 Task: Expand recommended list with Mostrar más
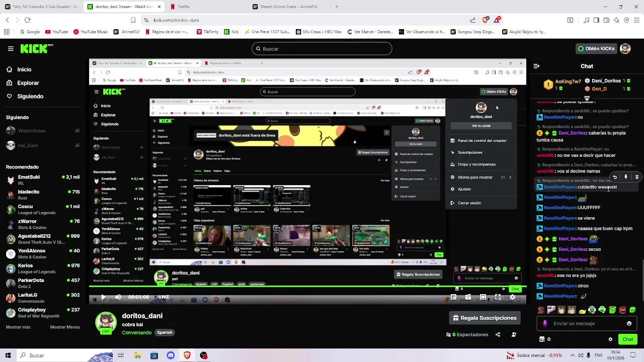(x=18, y=327)
